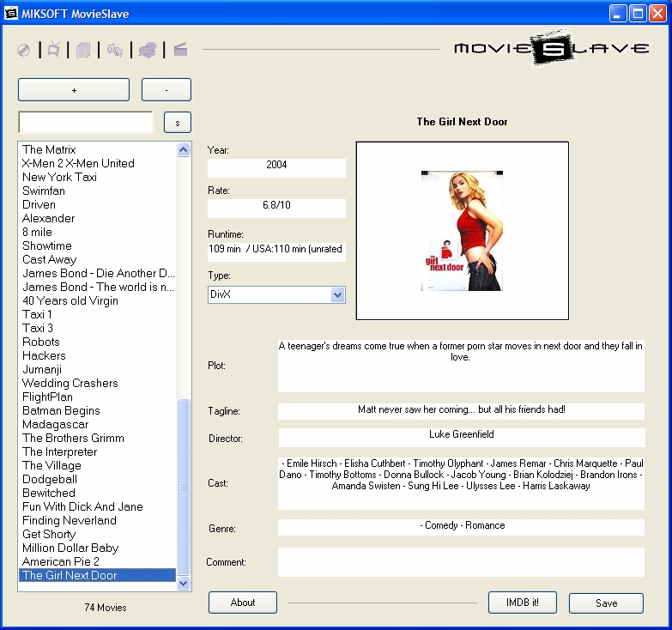672x630 pixels.
Task: Click into the Plot text field
Action: (461, 366)
